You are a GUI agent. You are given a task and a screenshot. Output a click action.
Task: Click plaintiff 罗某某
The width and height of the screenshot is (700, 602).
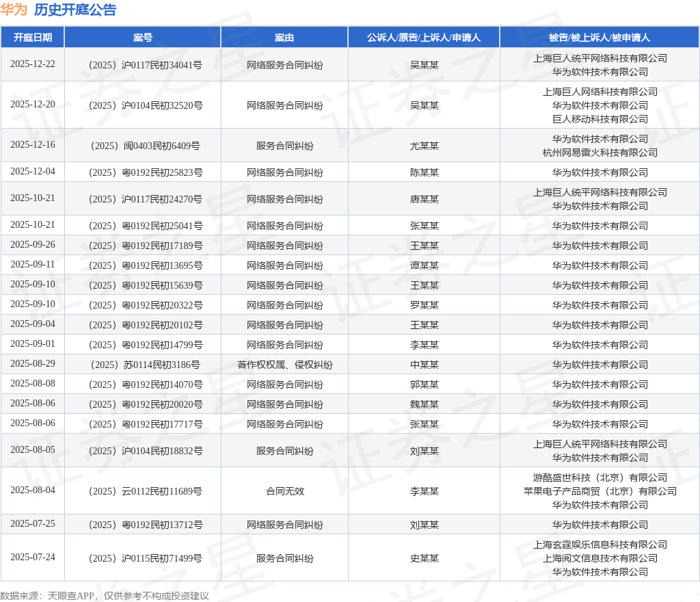click(x=424, y=305)
